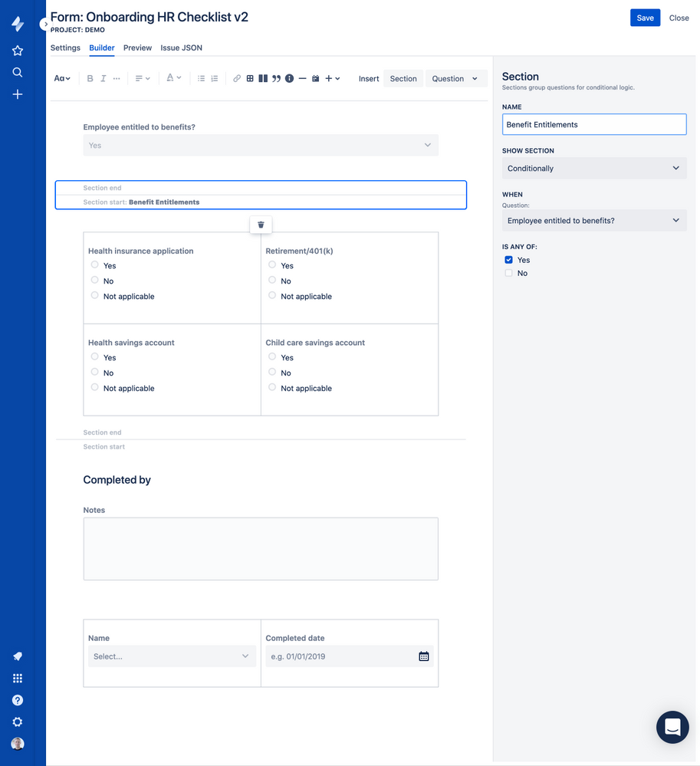Image resolution: width=700 pixels, height=766 pixels.
Task: Select Not applicable for Retirement/401(k)
Action: [272, 295]
